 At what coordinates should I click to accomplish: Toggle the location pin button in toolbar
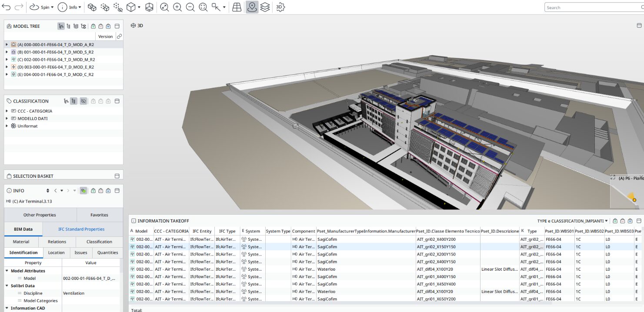252,7
